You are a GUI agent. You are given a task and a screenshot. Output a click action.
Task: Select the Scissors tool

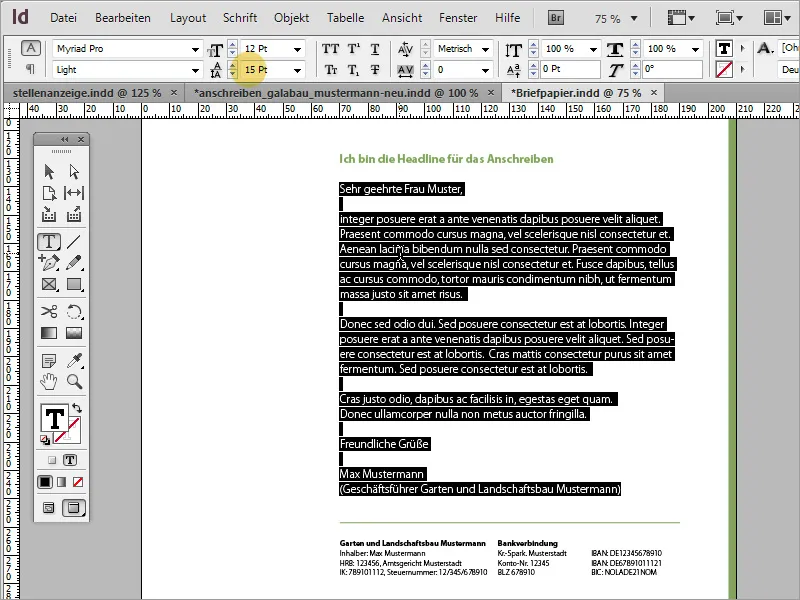tap(49, 311)
